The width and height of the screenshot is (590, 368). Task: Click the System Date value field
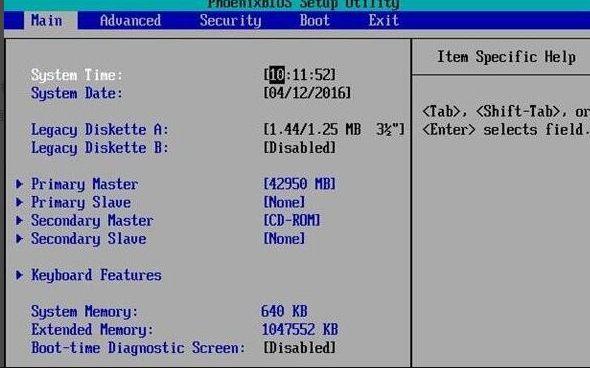tap(307, 93)
